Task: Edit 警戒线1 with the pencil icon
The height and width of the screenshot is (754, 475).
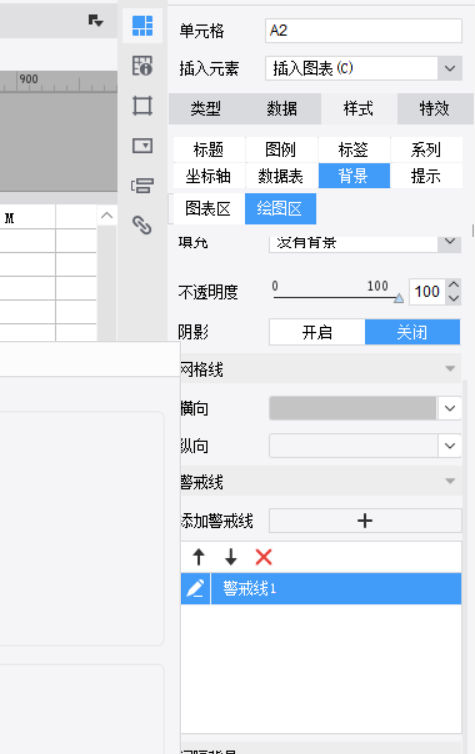Action: pos(195,588)
